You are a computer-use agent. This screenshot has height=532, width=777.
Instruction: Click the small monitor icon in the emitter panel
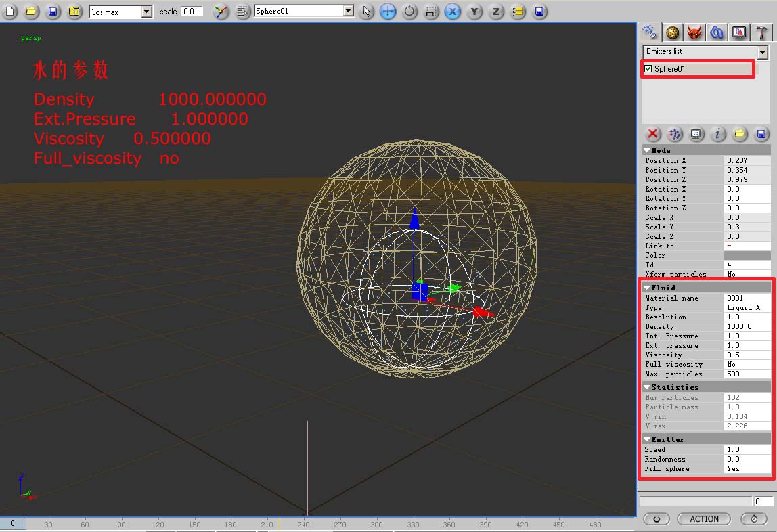tap(696, 134)
